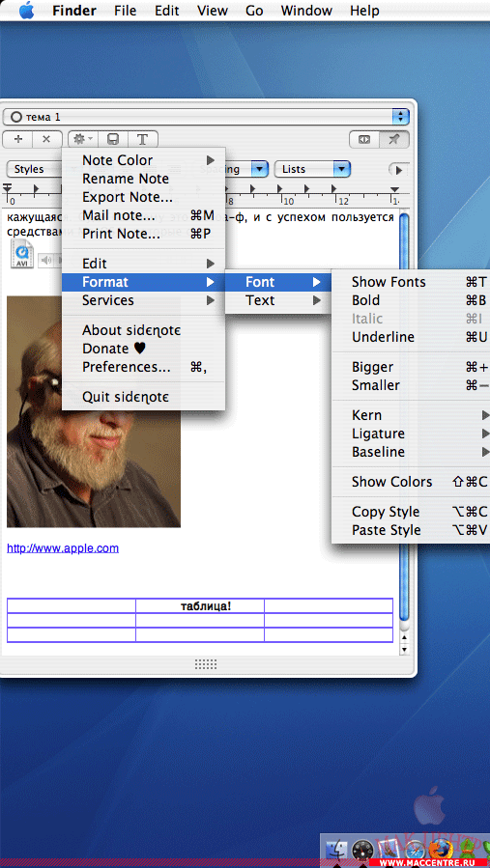Choose Donate menu entry
The height and width of the screenshot is (868, 490).
coord(144,349)
